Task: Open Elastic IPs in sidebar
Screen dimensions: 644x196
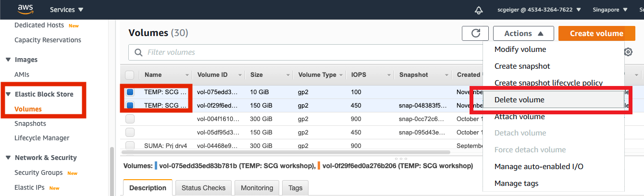Action: pyautogui.click(x=30, y=187)
